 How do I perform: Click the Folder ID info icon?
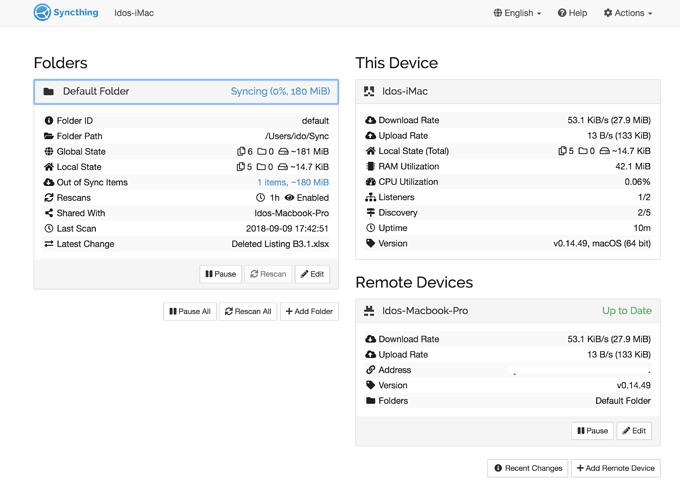49,121
